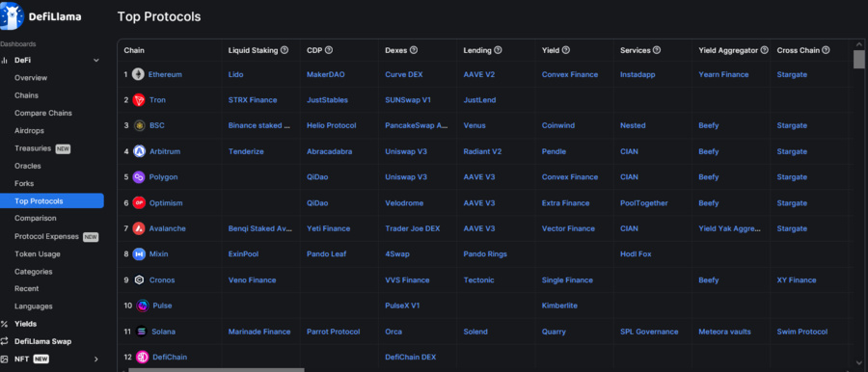This screenshot has height=372, width=868.
Task: Click the DefiLlama Swap arrows icon
Action: click(5, 341)
